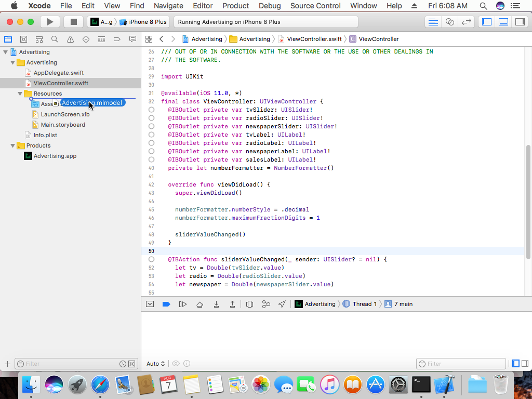This screenshot has width=532, height=399.
Task: Click the console Filter field
Action: [x=461, y=364]
